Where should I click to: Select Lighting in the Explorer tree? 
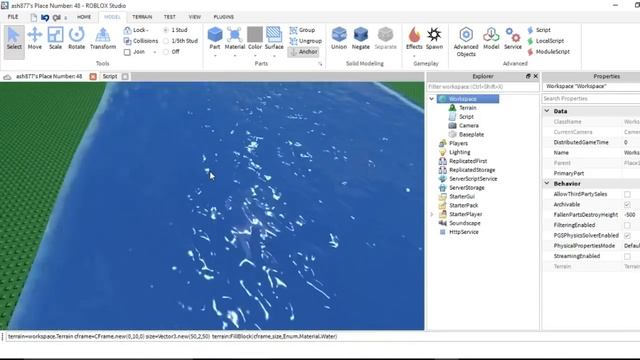459,152
